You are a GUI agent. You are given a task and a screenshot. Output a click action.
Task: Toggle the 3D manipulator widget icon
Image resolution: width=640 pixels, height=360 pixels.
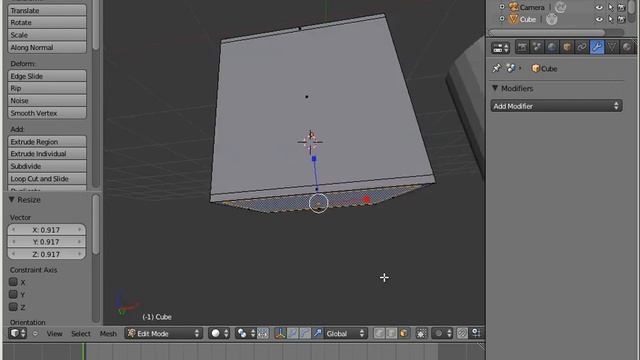coord(281,333)
